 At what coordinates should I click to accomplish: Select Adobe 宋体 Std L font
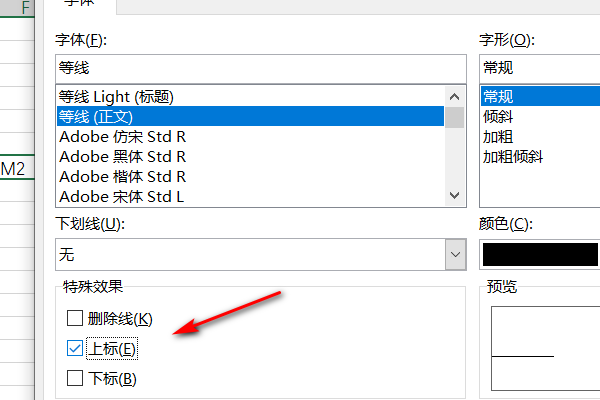(251, 197)
